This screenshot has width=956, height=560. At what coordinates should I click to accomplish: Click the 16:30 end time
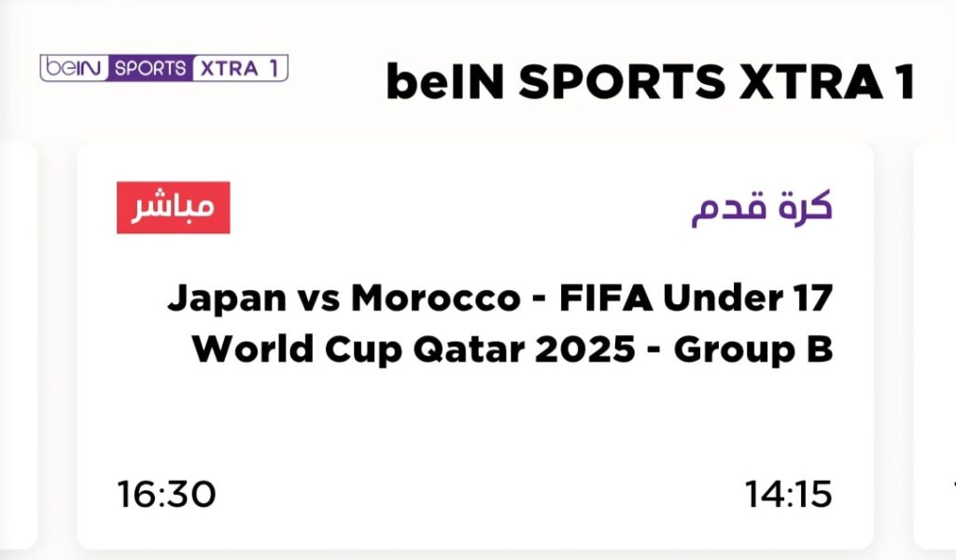[x=166, y=495]
